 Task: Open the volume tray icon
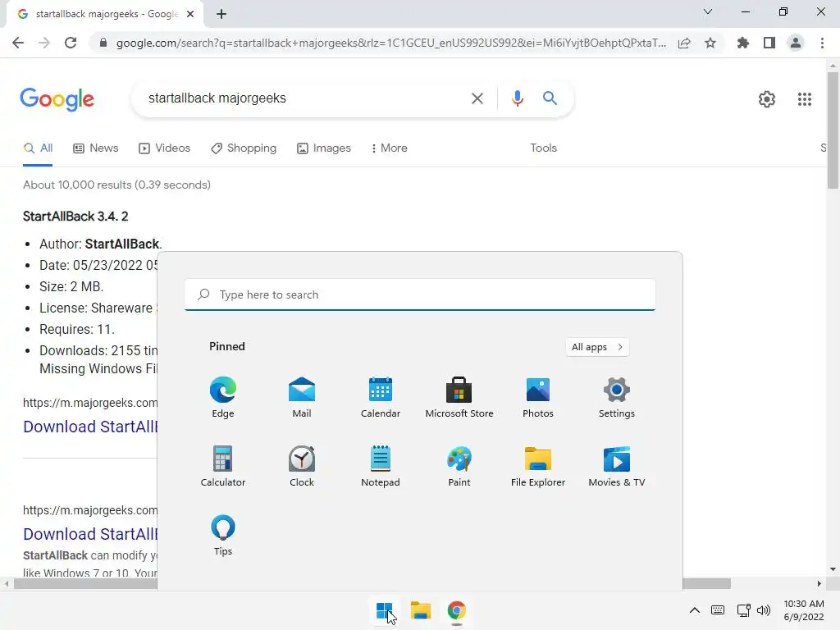[x=764, y=610]
